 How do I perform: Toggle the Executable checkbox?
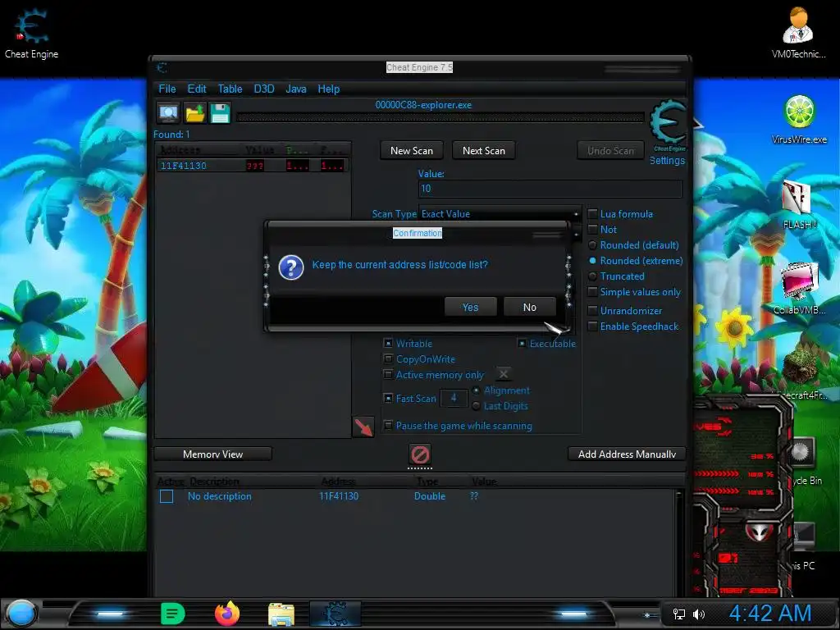click(522, 344)
